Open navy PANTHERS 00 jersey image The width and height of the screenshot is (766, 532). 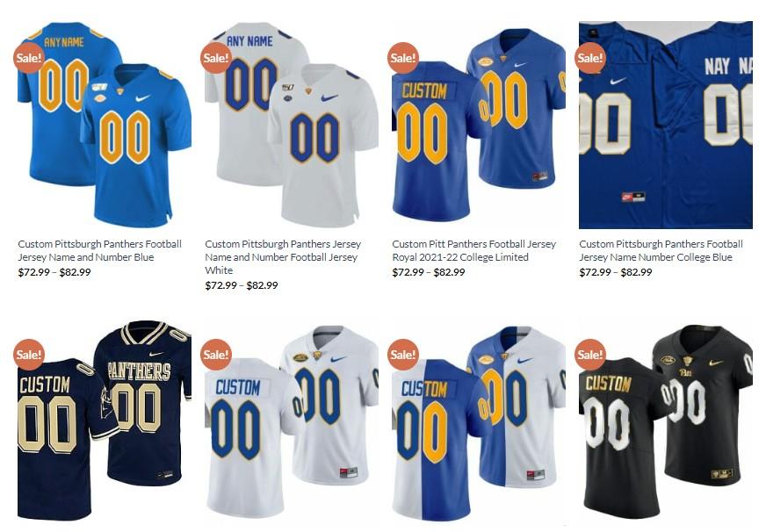pos(105,421)
